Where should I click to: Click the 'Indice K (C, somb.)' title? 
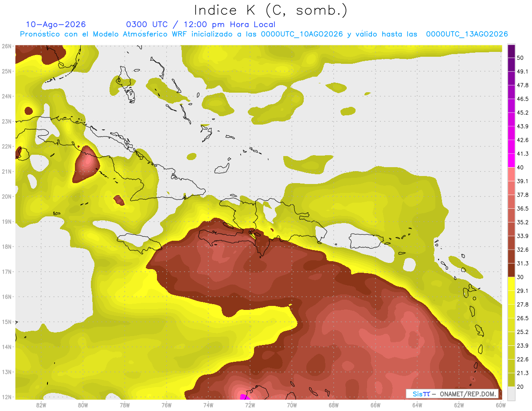click(270, 10)
